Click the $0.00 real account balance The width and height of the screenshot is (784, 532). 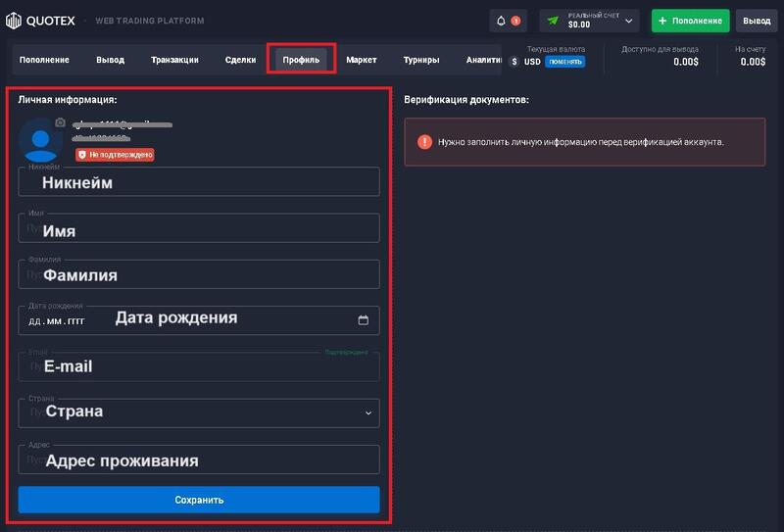[579, 24]
